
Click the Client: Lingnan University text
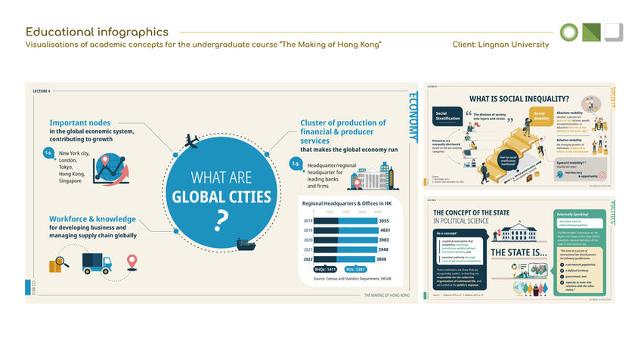(x=500, y=45)
